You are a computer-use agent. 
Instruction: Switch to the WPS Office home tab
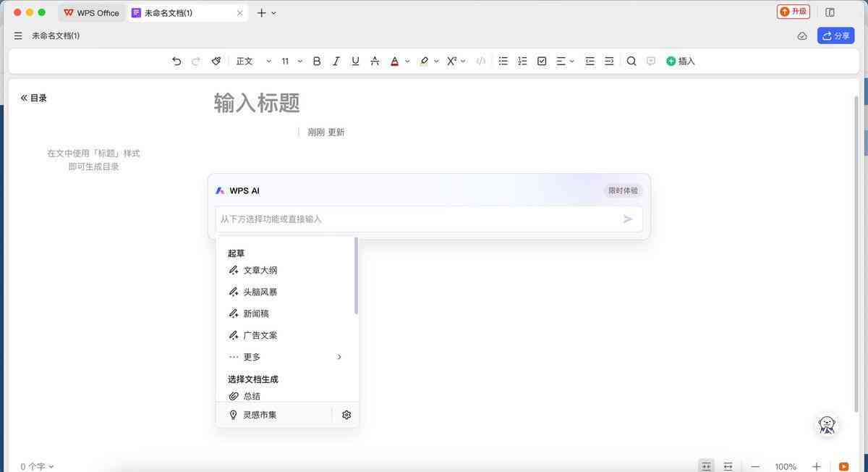pyautogui.click(x=91, y=12)
